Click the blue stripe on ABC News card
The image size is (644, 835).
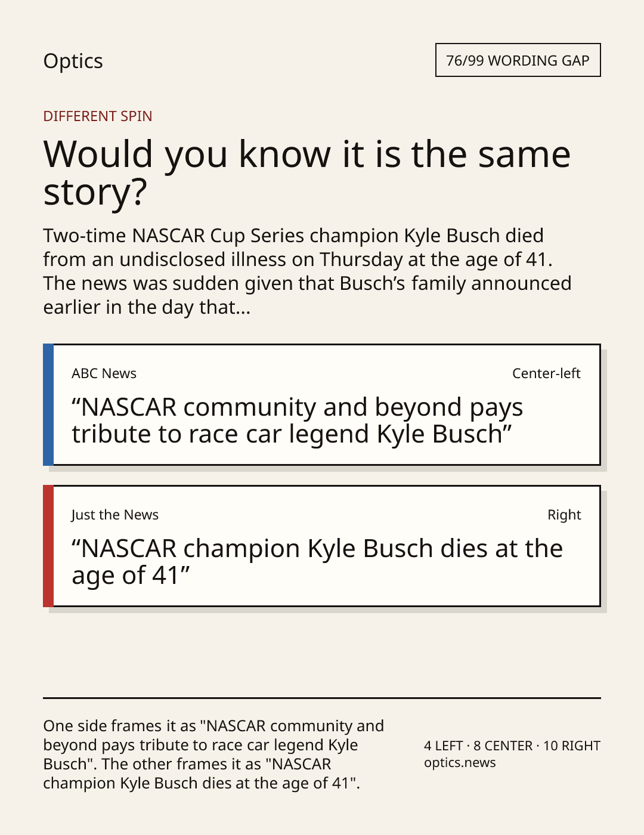[48, 404]
